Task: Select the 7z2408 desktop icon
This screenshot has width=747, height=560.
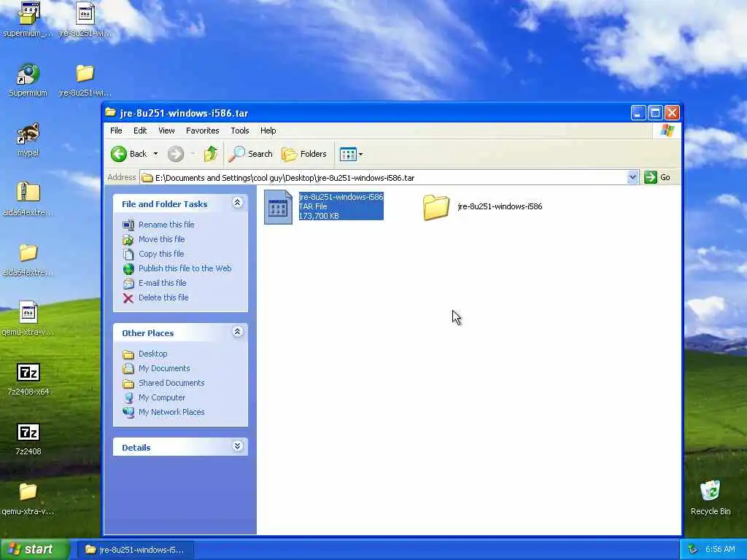Action: 28,439
